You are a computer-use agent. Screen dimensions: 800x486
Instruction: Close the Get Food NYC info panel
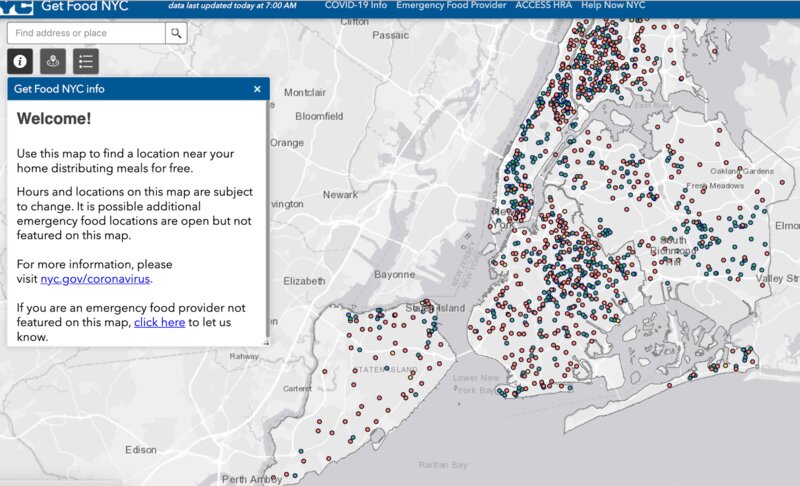(x=257, y=89)
